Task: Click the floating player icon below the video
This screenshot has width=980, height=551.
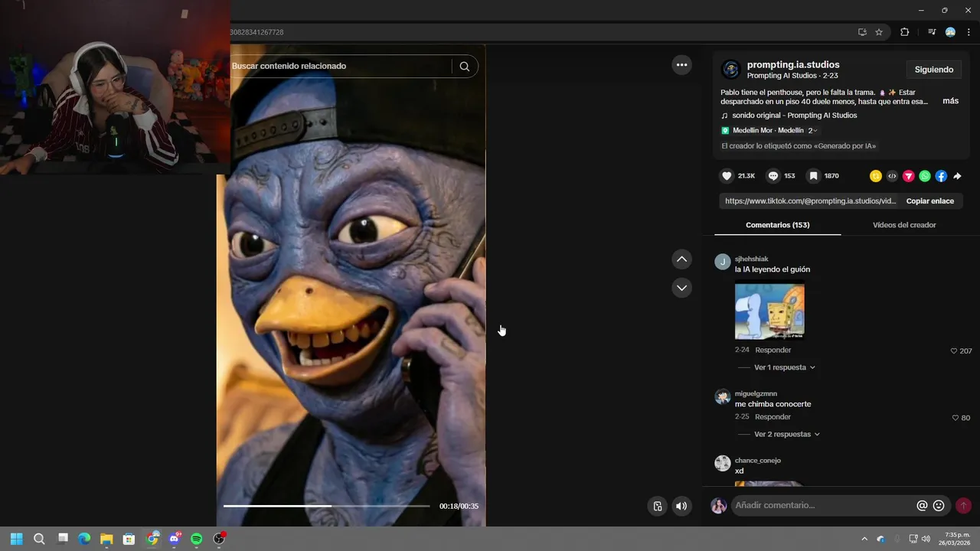Action: 657,506
